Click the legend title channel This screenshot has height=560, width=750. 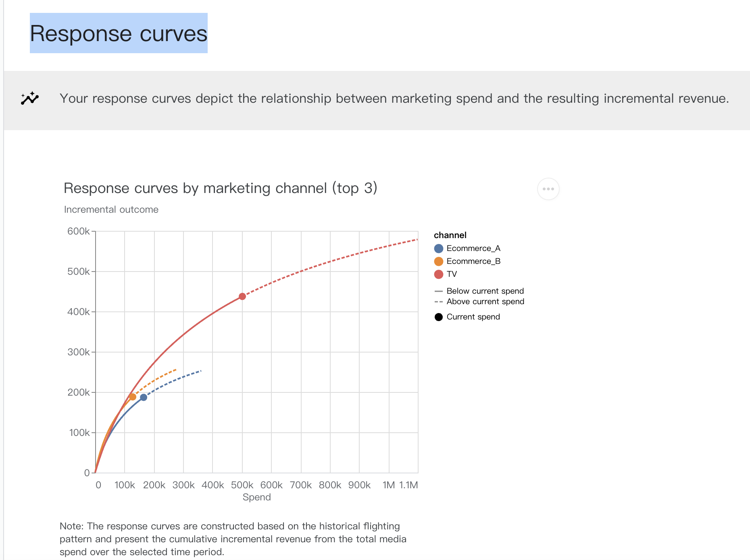coord(450,235)
